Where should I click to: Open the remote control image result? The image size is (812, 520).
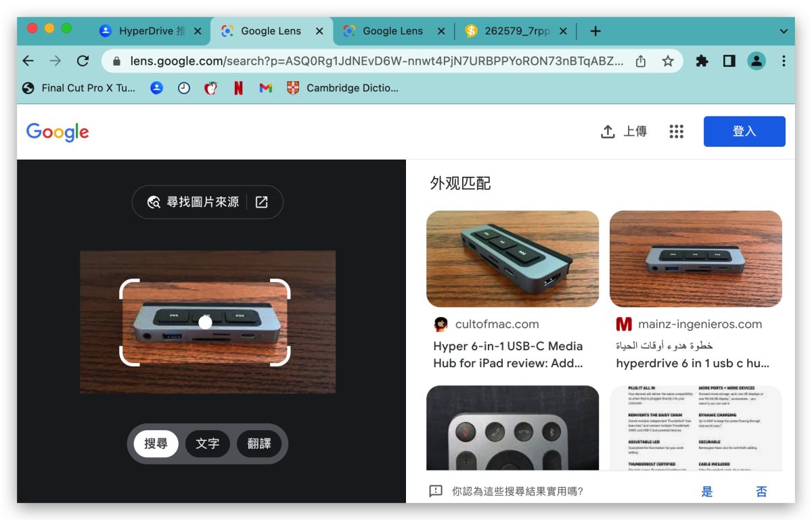pos(512,428)
